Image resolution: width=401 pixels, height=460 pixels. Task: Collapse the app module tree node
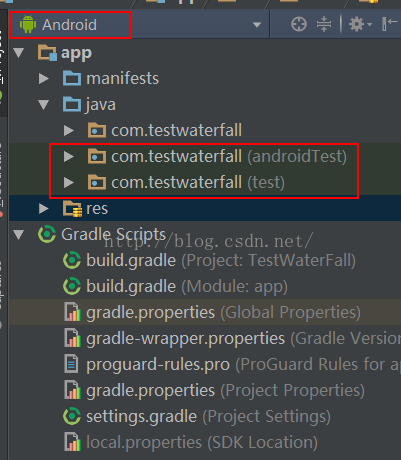tap(19, 53)
